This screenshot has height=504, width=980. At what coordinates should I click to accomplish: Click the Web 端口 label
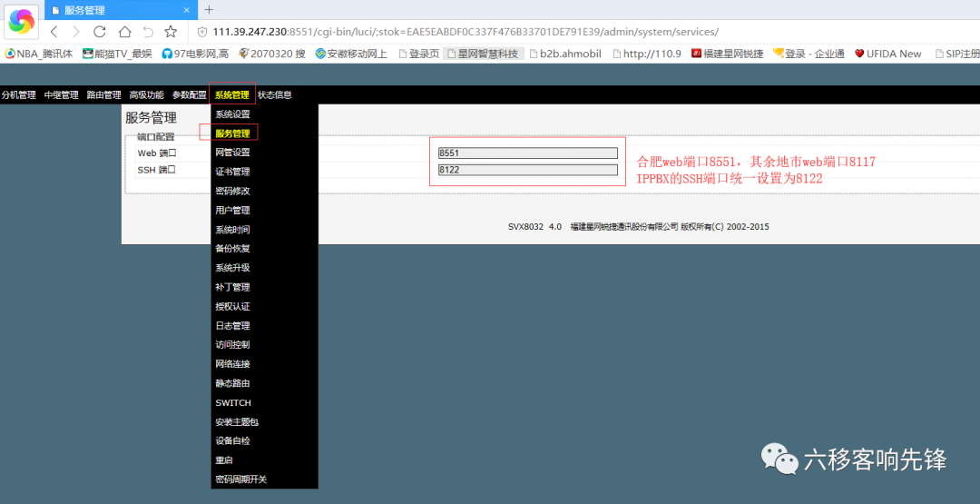pos(157,153)
